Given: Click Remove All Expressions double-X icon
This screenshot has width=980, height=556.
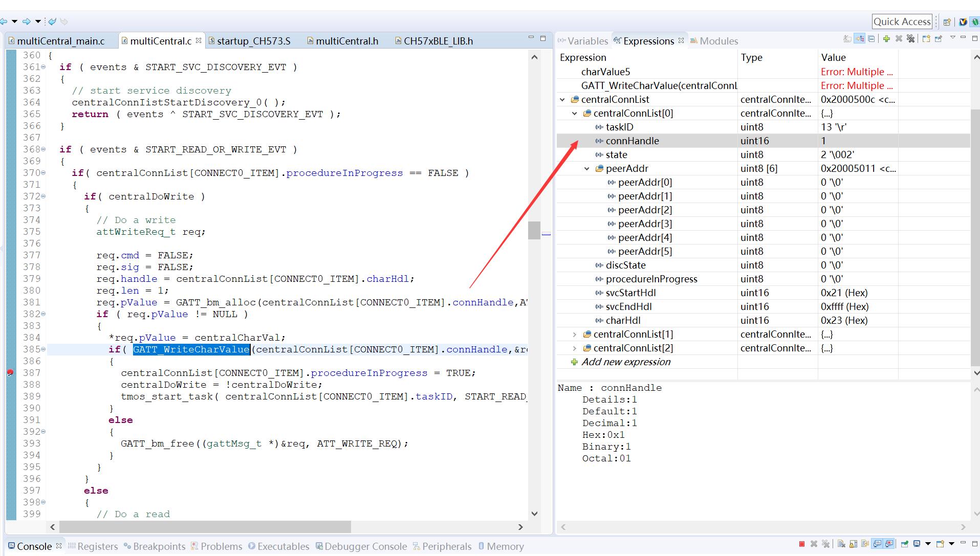Looking at the screenshot, I should point(910,39).
